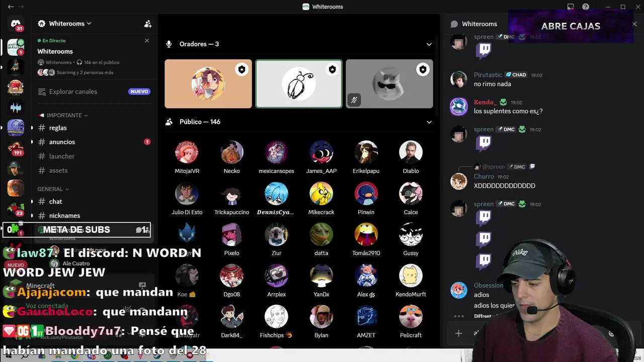Click the moderator badge on the beetle speaker tile

click(x=332, y=70)
